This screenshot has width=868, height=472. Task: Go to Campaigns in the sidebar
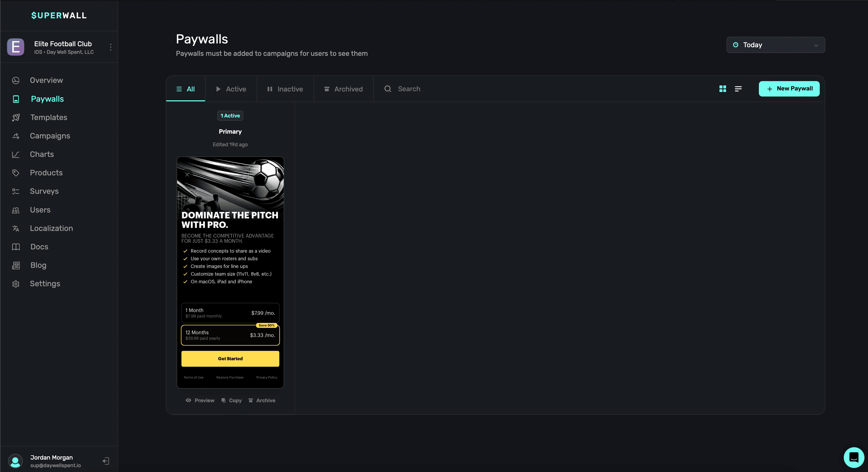50,136
